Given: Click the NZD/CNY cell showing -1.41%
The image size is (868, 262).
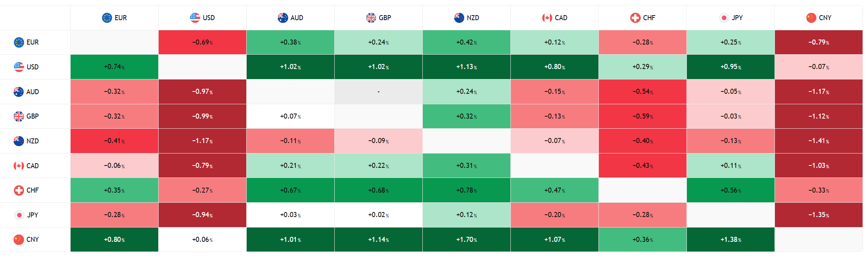Looking at the screenshot, I should coord(819,141).
